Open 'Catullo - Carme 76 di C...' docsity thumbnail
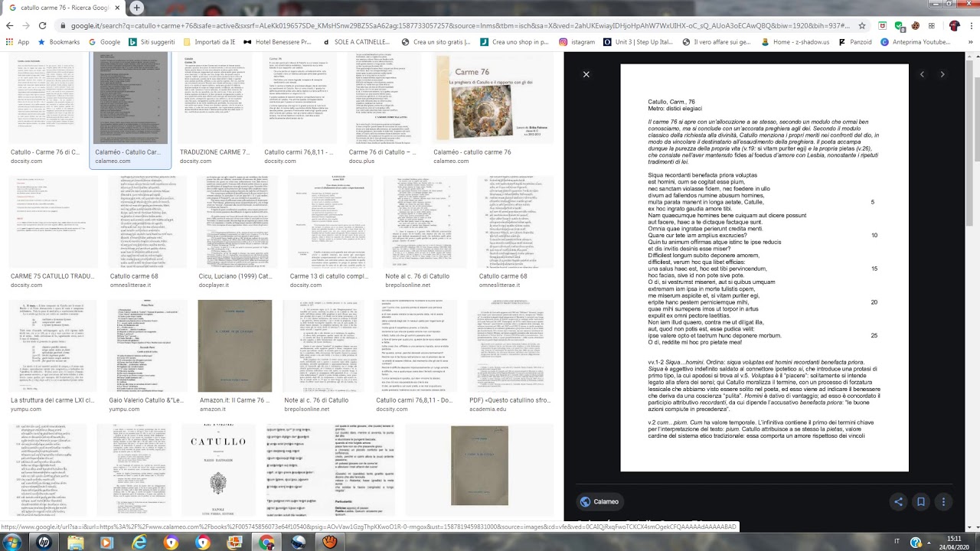 click(45, 99)
